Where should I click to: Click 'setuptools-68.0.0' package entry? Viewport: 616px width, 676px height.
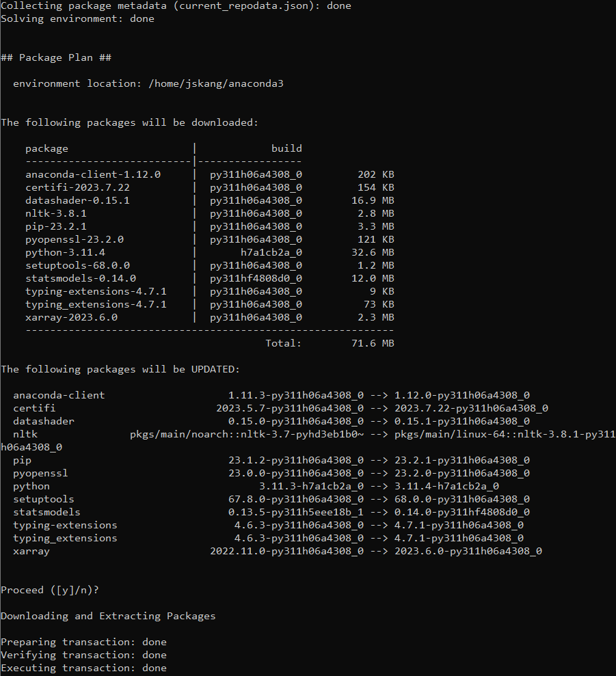pos(78,265)
